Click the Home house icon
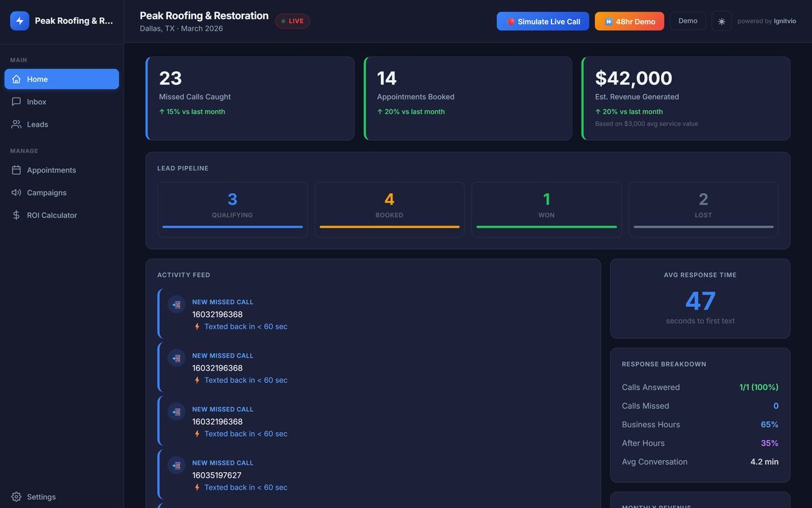Screen dimensions: 812x508 [x=16, y=79]
